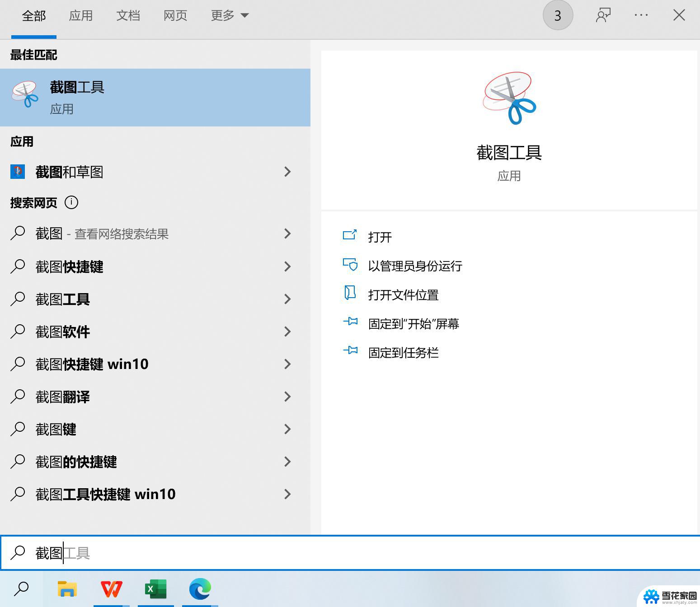Close the search panel
Image resolution: width=700 pixels, height=607 pixels.
click(679, 15)
